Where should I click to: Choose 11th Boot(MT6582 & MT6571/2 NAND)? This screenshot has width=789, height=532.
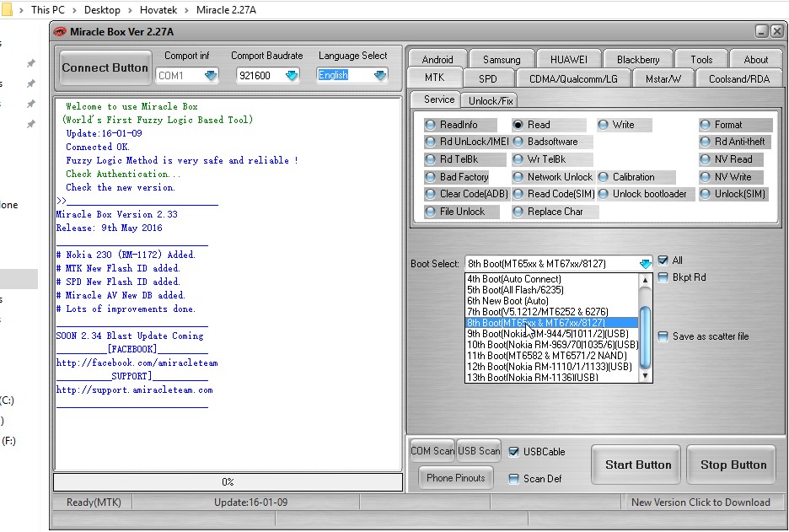[551, 356]
